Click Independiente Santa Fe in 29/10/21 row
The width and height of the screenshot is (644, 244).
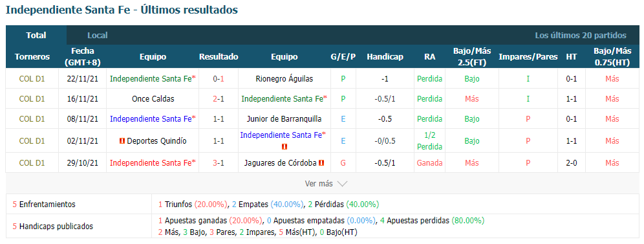click(153, 162)
